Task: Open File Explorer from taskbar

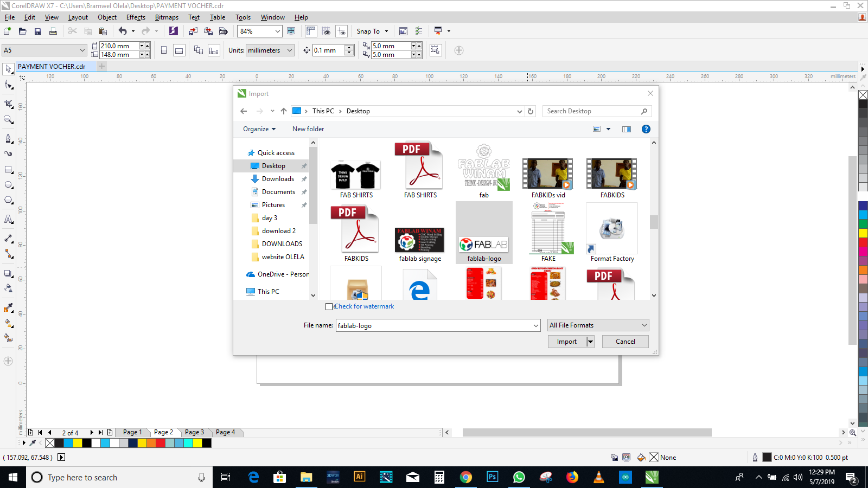Action: click(307, 477)
